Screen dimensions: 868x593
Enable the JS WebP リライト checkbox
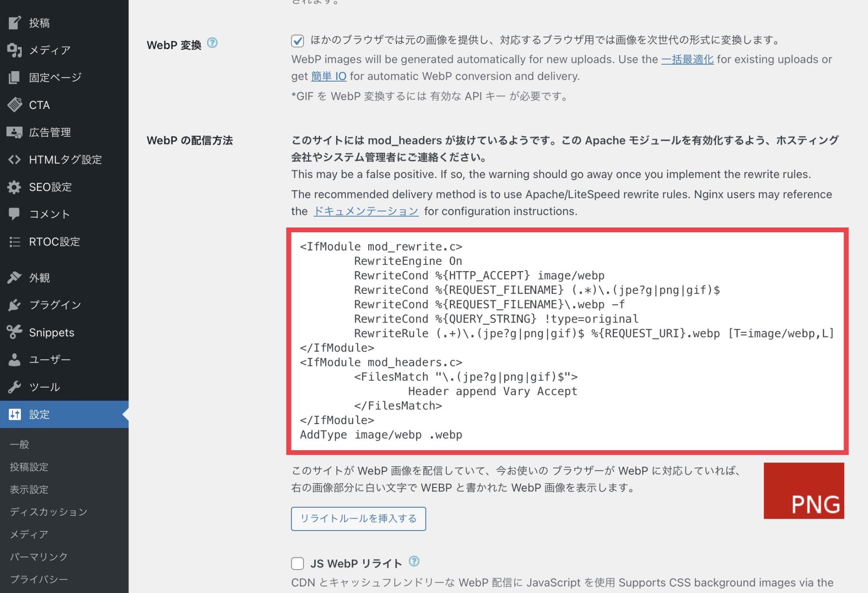(297, 563)
